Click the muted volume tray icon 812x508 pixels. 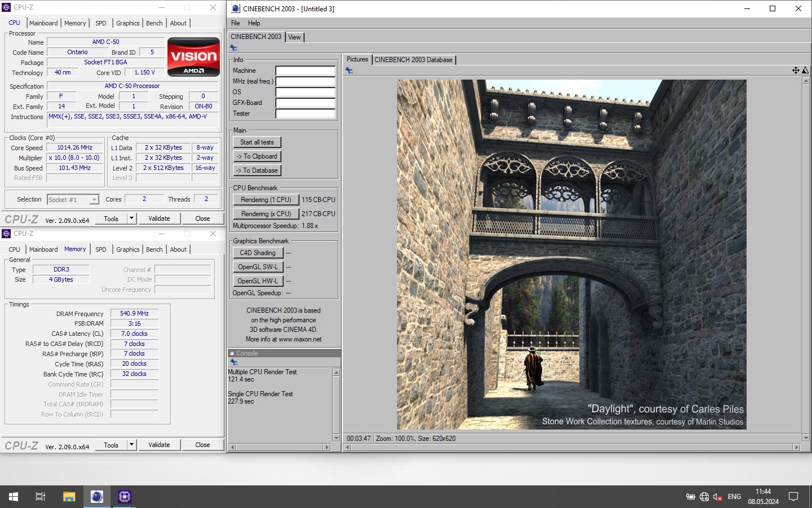point(717,497)
